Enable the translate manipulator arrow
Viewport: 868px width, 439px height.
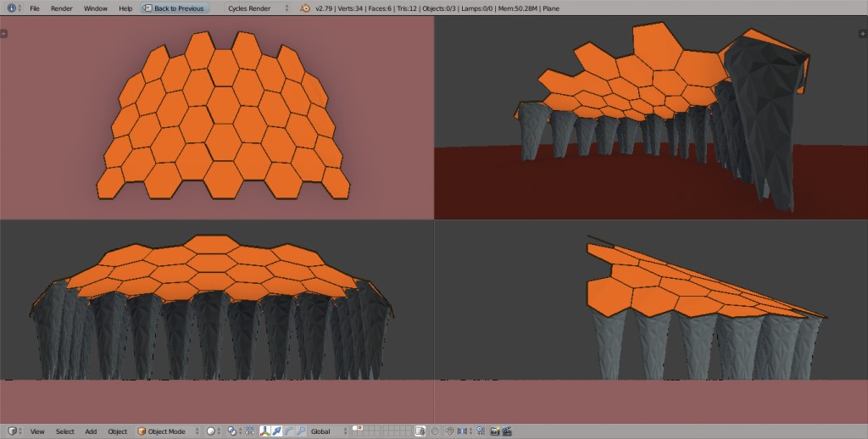pyautogui.click(x=277, y=431)
